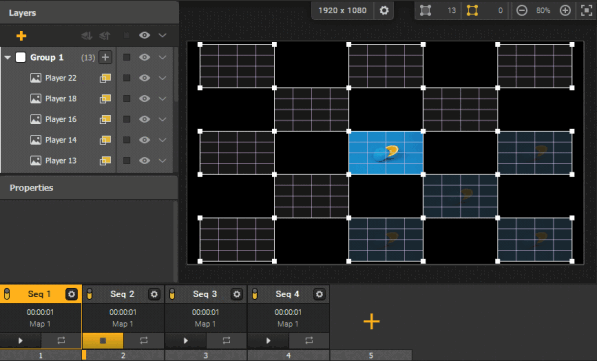597x361 pixels.
Task: Click the move layer up icon
Action: coord(105,36)
